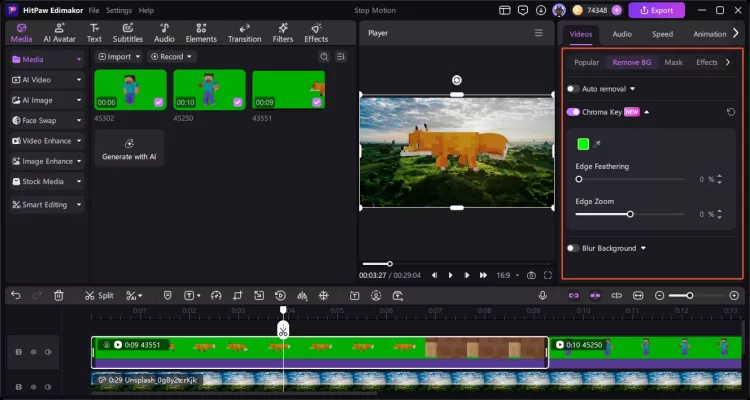Open the Record dropdown
The height and width of the screenshot is (400, 750).
click(x=172, y=56)
